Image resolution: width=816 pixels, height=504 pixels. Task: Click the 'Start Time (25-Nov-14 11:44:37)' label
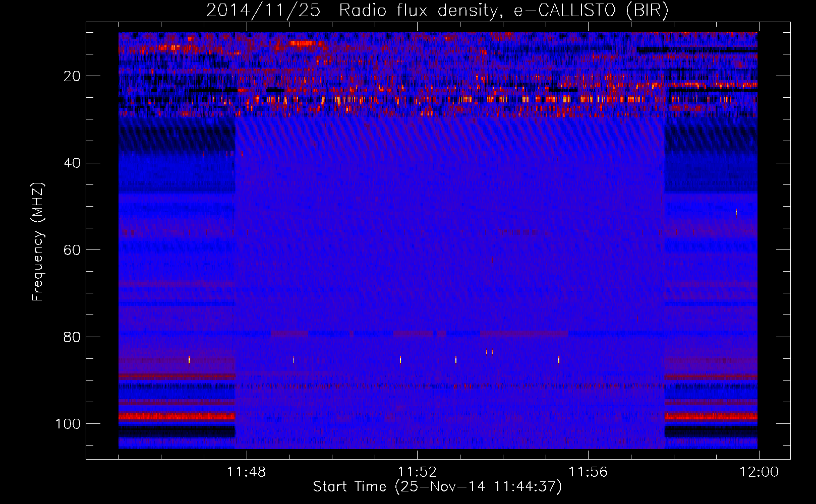point(437,487)
